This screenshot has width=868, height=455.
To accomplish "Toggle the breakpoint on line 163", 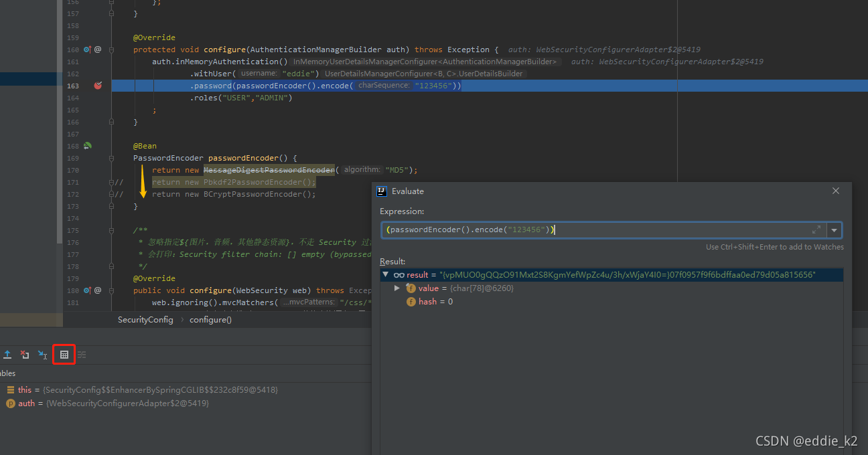I will coord(98,86).
